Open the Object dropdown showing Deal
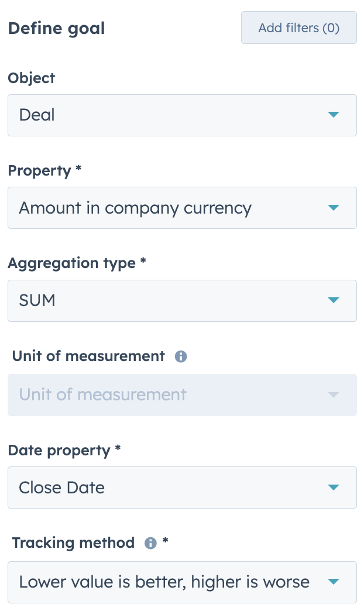The height and width of the screenshot is (611, 364). pos(170,115)
